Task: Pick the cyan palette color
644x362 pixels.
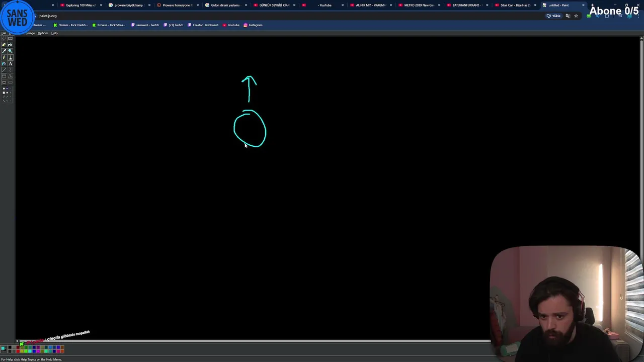Action: (x=30, y=351)
